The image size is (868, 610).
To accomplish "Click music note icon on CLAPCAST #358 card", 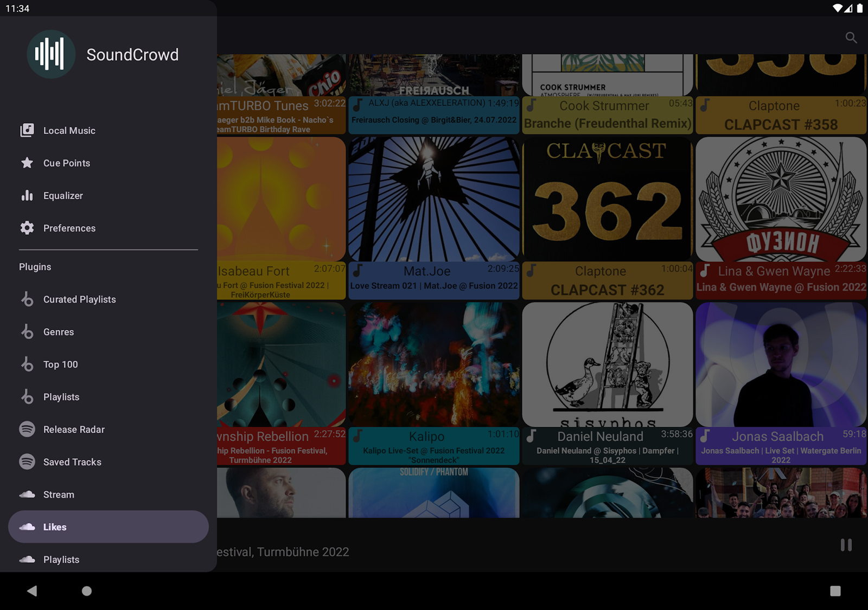I will click(705, 105).
